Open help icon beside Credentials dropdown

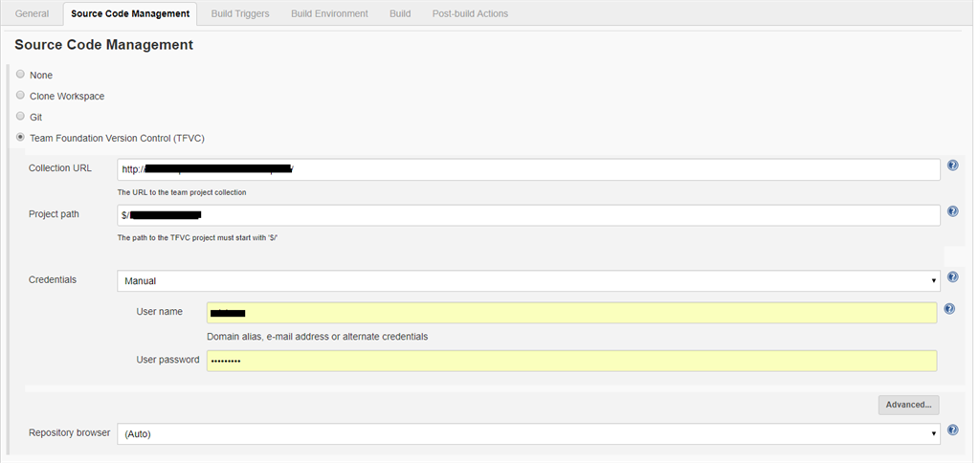pyautogui.click(x=952, y=276)
